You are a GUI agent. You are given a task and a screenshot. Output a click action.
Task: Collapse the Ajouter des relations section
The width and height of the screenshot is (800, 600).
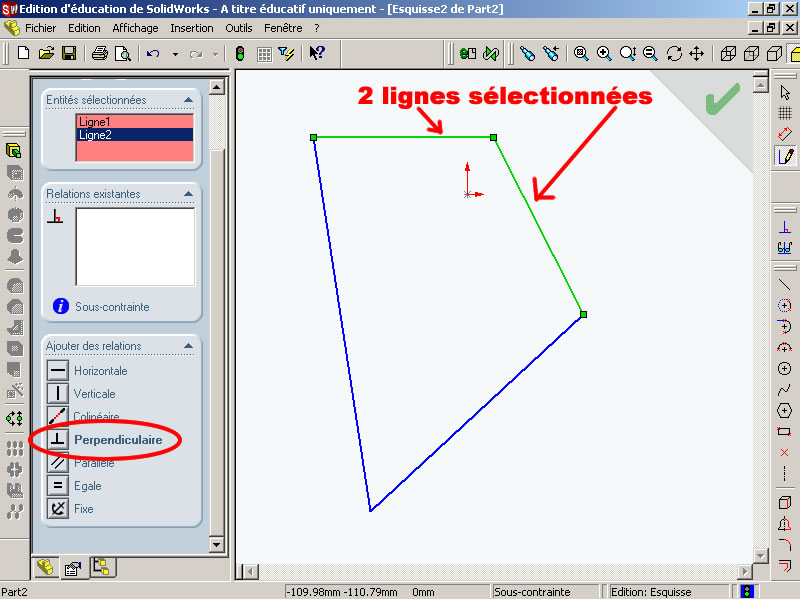[188, 346]
